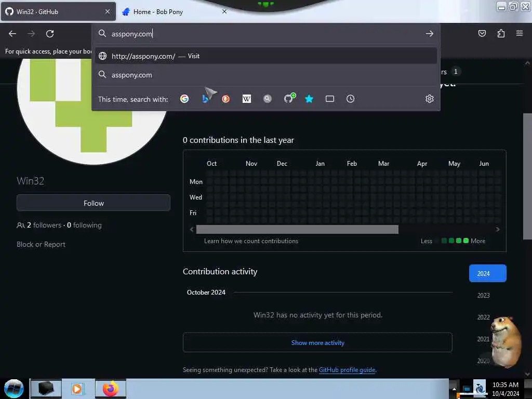Select the gray magnifier search engine

[268, 99]
